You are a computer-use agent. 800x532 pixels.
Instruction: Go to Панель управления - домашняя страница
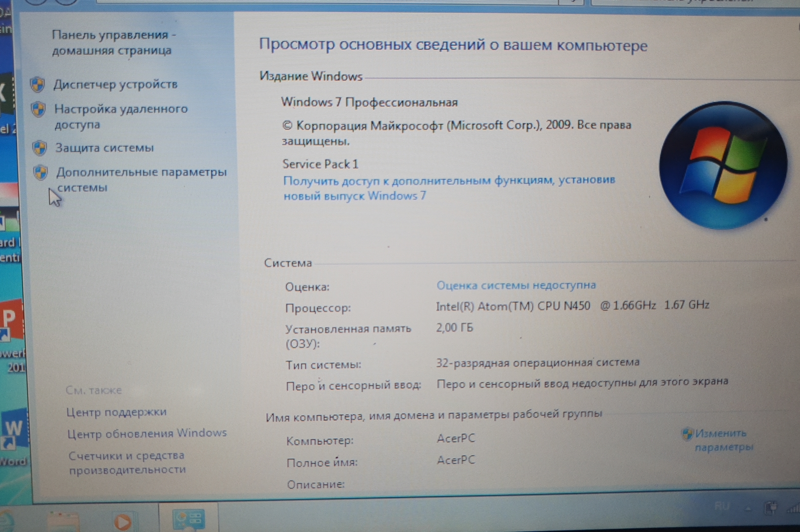(x=112, y=42)
